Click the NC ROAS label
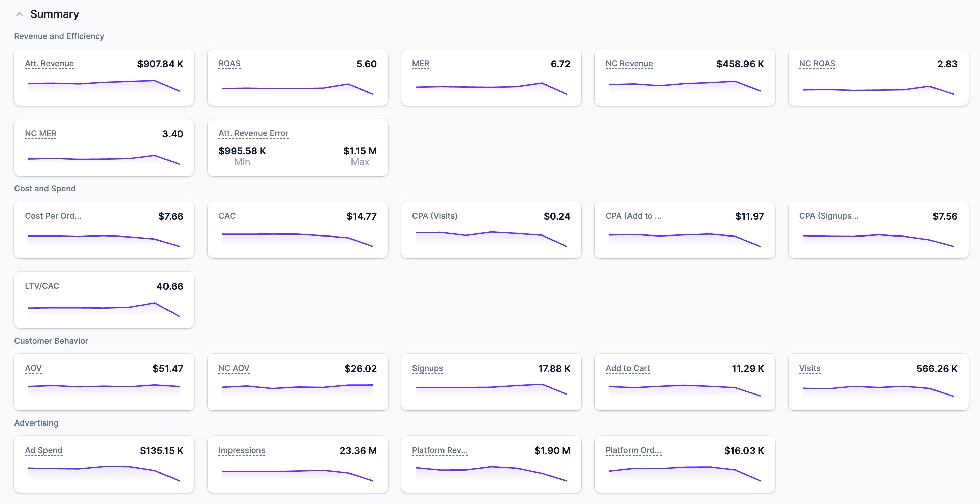980x504 pixels. 817,64
